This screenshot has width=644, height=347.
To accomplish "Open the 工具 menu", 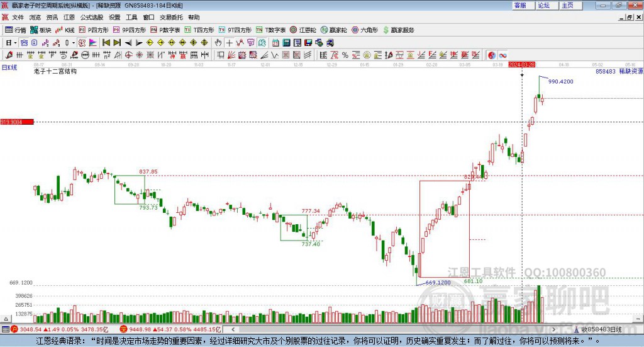I will tap(131, 17).
